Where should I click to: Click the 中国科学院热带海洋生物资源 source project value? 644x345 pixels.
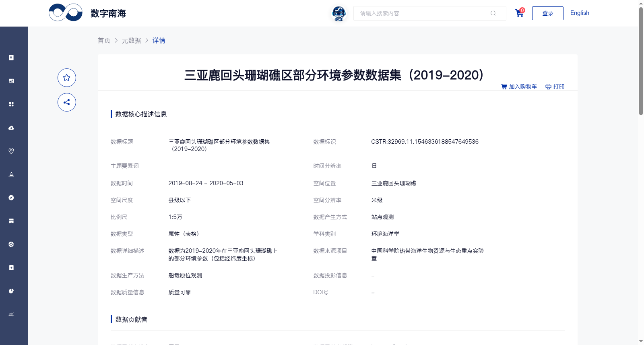427,254
